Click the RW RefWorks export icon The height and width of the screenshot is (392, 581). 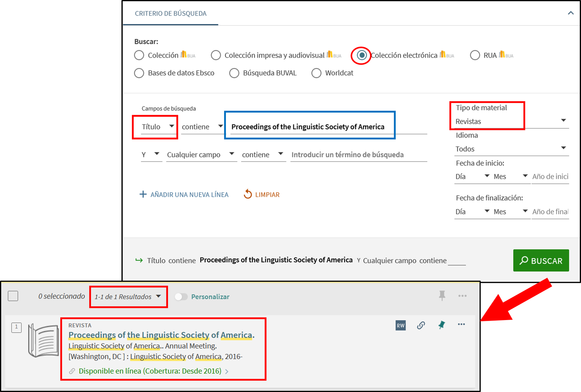pos(400,325)
